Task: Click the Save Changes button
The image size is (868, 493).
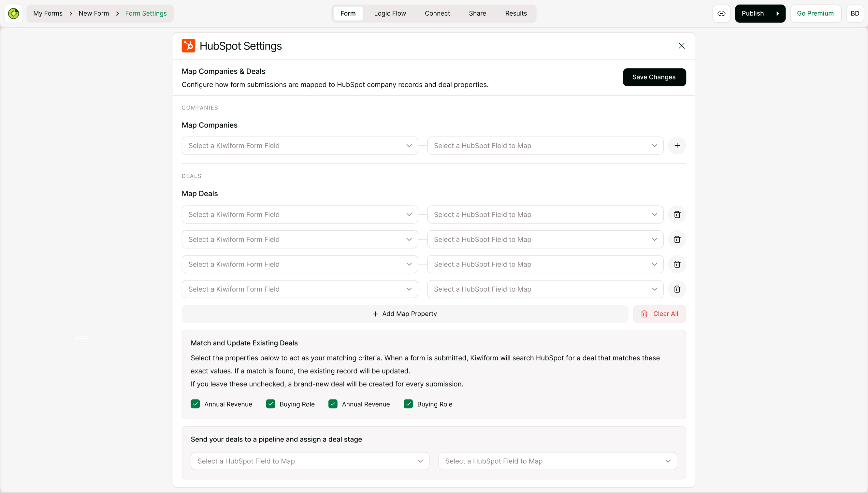Action: tap(654, 77)
